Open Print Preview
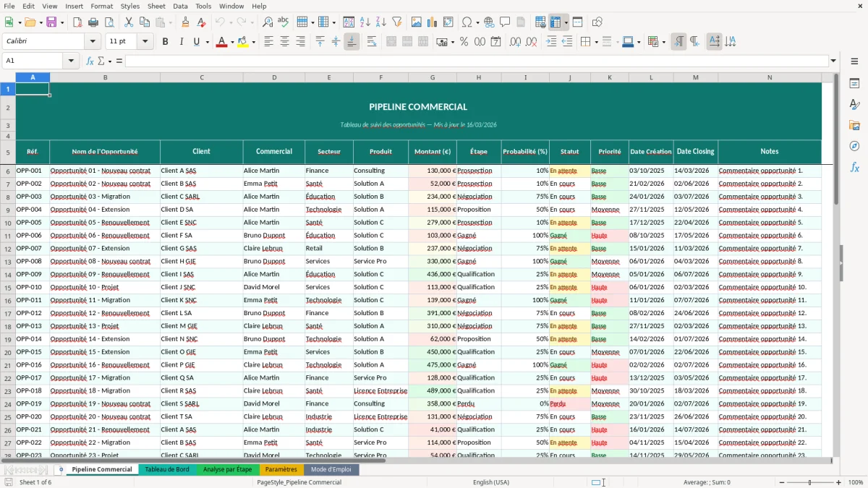868x488 pixels. (x=109, y=22)
